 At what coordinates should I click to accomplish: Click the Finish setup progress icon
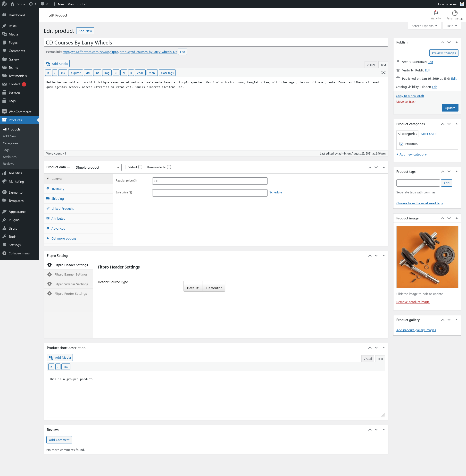pyautogui.click(x=455, y=13)
